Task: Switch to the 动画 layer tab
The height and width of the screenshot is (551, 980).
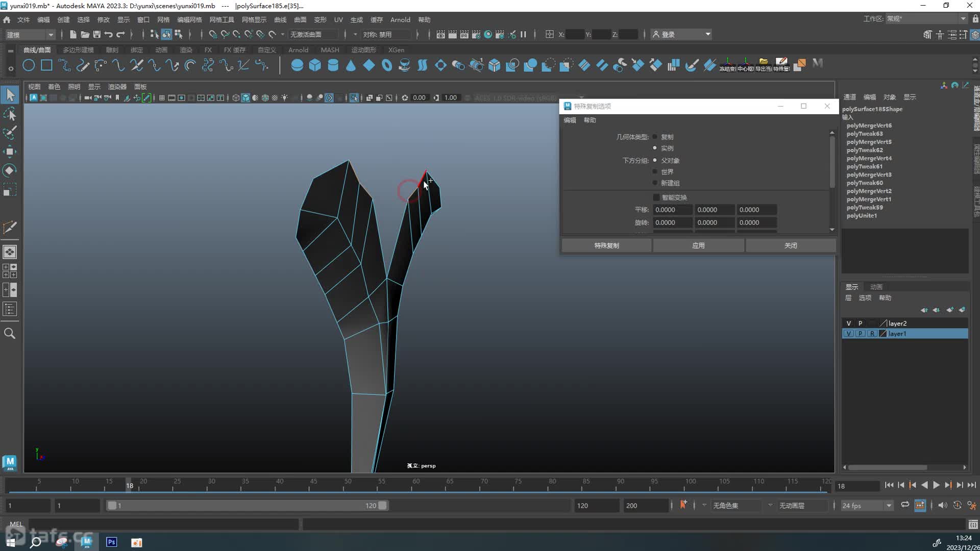Action: coord(876,287)
